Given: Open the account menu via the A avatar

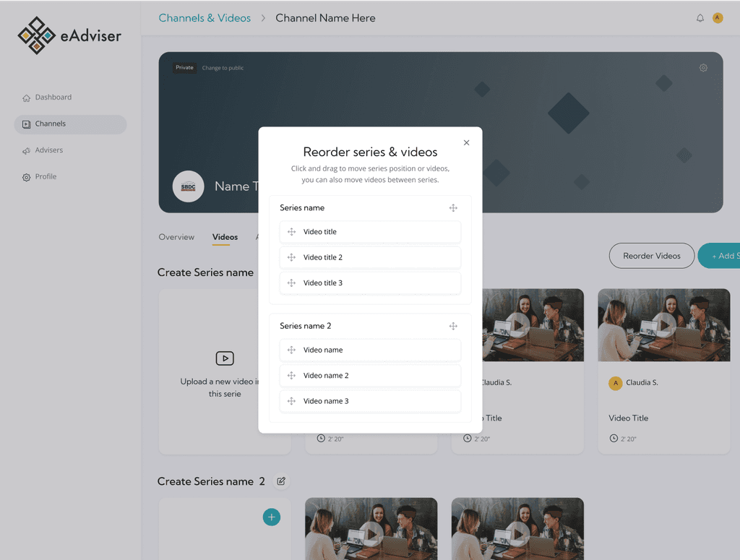Looking at the screenshot, I should (x=718, y=17).
